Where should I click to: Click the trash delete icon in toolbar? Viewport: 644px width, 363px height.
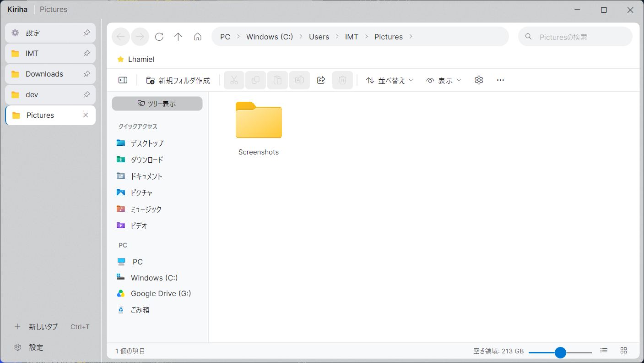[x=342, y=80]
